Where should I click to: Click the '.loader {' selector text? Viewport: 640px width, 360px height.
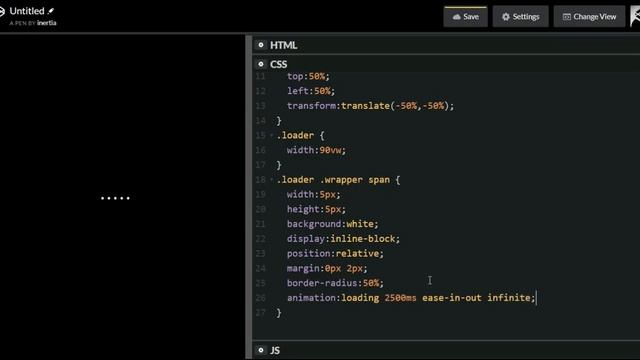[x=300, y=136]
